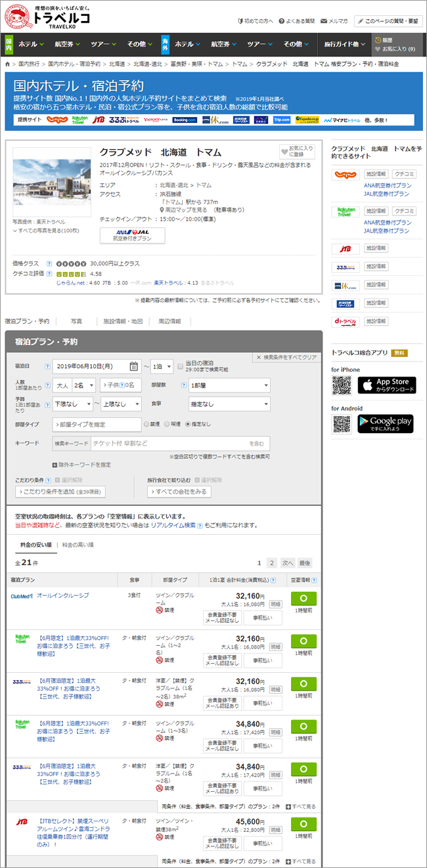Open the オールインクルーシブ plan link
Screen dimensions: 427x868
tap(63, 595)
